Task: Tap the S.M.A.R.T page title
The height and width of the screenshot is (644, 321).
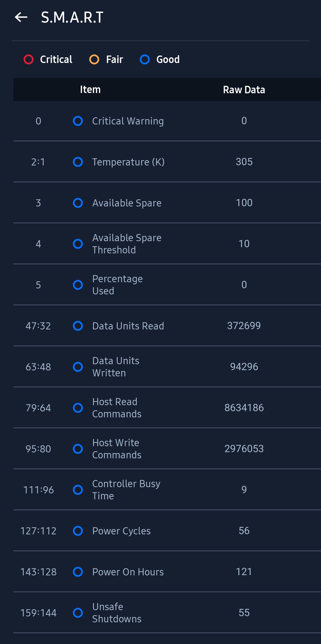Action: 72,17
